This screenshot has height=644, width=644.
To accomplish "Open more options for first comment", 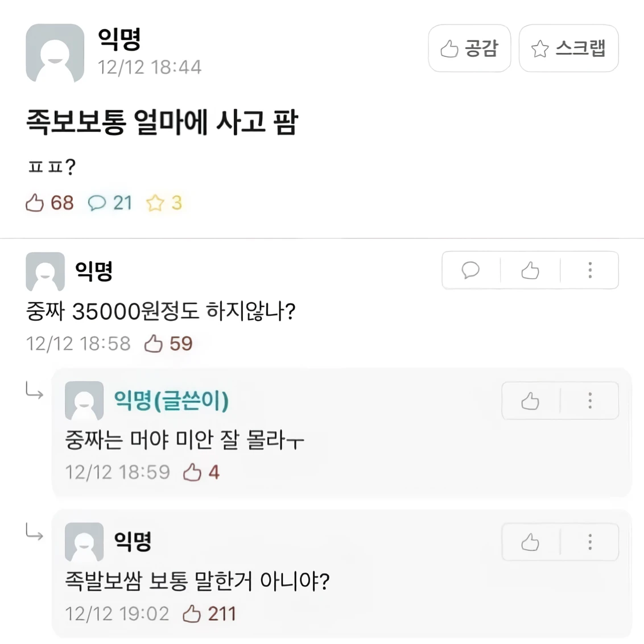I will coord(590,270).
